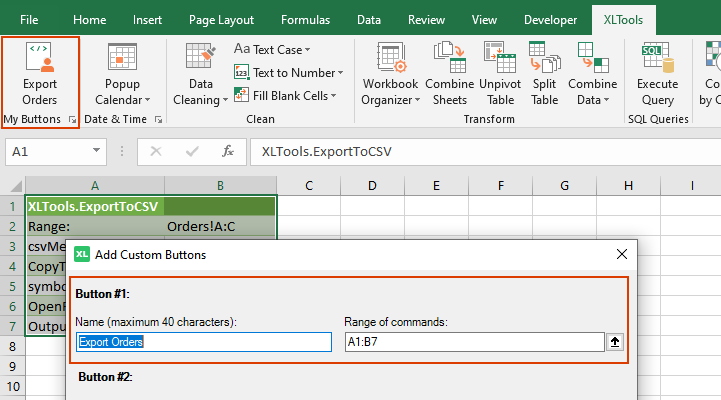Viewport: 721px width, 400px height.
Task: Click the Select All corner triangle
Action: pyautogui.click(x=16, y=186)
